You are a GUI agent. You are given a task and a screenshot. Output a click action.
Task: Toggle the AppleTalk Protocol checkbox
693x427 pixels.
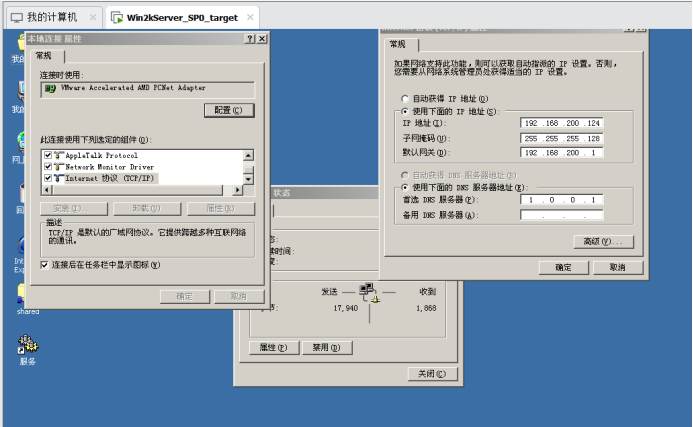[x=48, y=155]
